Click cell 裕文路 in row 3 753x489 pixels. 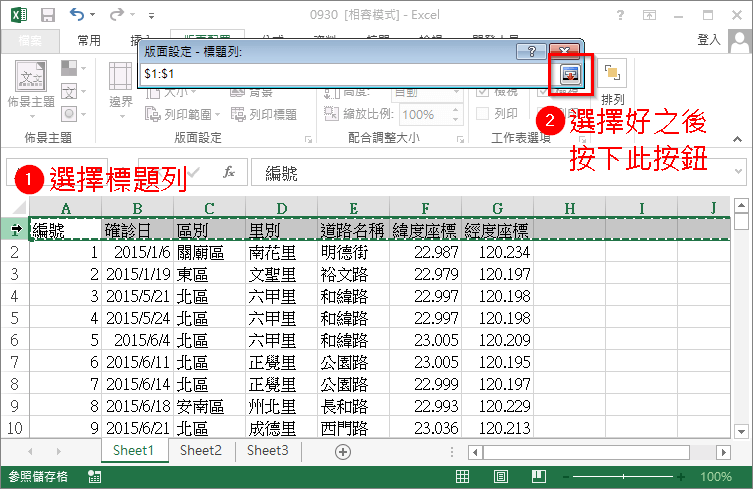(353, 274)
